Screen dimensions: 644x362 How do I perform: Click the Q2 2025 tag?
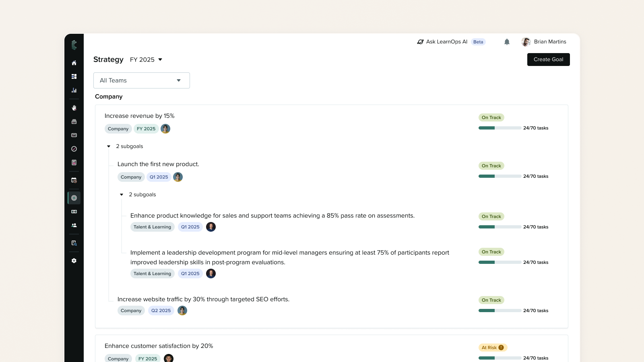161,311
